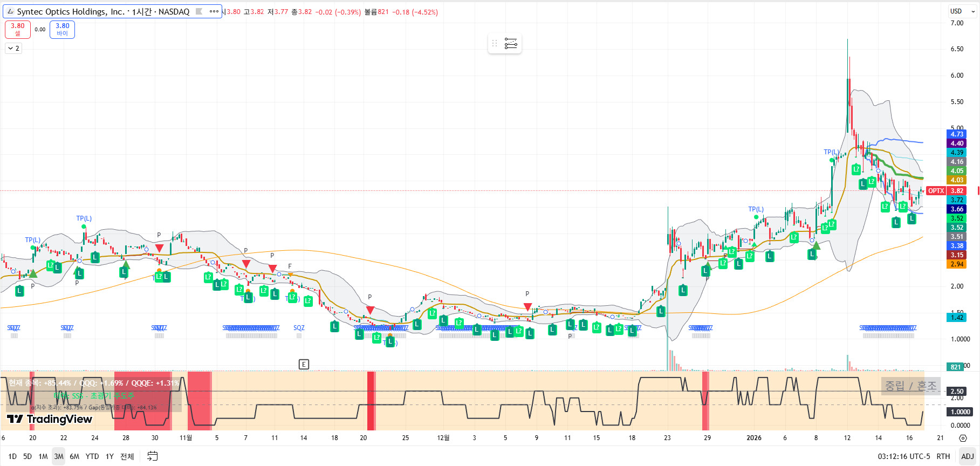Click the orange-dotted F signal label

tap(290, 266)
